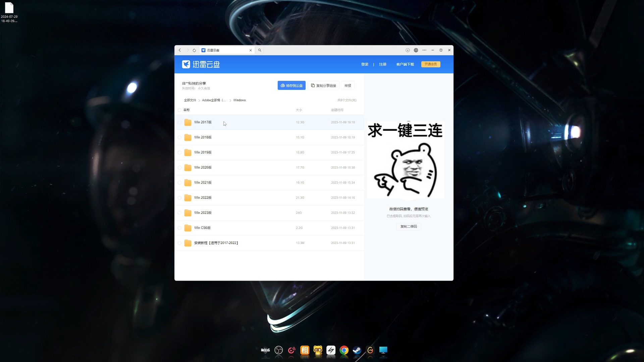Image resolution: width=644 pixels, height=362 pixels.
Task: Click the Win 2021版 folder icon
Action: 188,183
